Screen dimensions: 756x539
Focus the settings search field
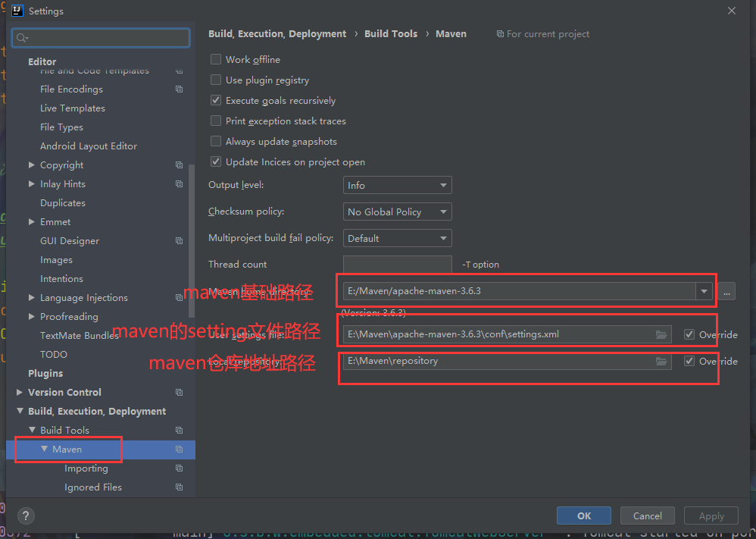[101, 38]
